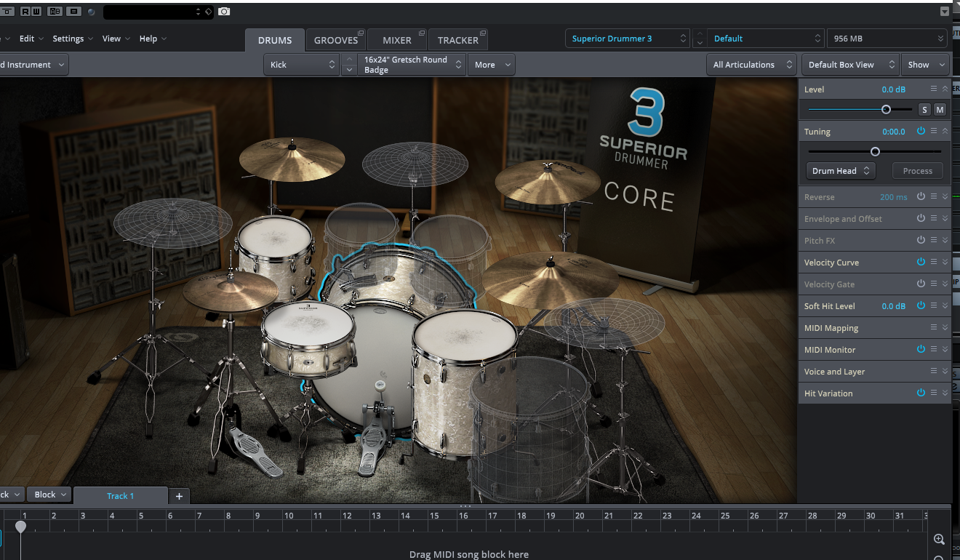Image resolution: width=960 pixels, height=560 pixels.
Task: Open the All Articulations dropdown
Action: (x=752, y=65)
